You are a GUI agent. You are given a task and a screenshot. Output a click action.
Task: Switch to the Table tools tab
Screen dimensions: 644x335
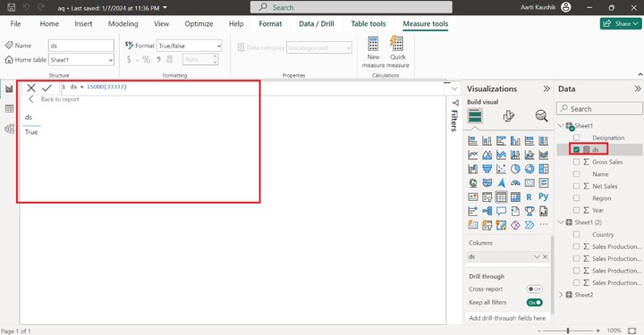[x=368, y=24]
